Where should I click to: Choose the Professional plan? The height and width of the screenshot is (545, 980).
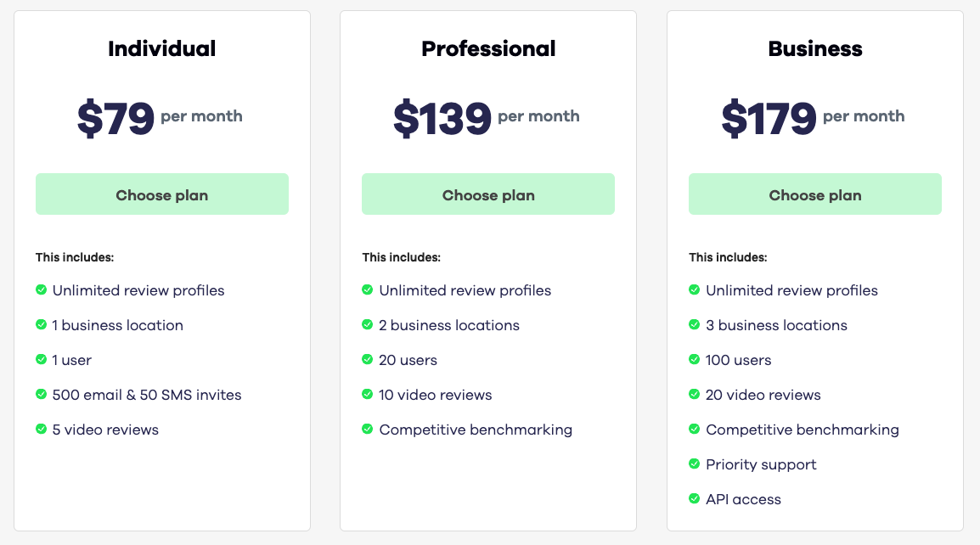[488, 194]
